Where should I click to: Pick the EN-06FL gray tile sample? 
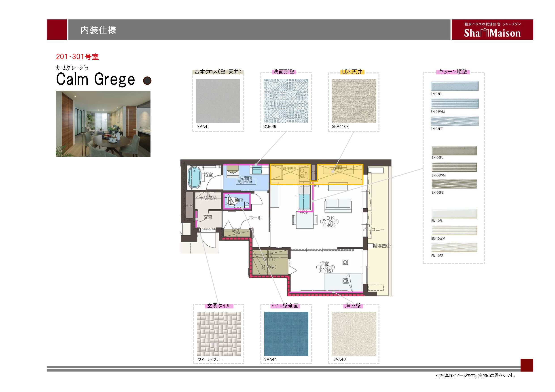[x=454, y=151]
